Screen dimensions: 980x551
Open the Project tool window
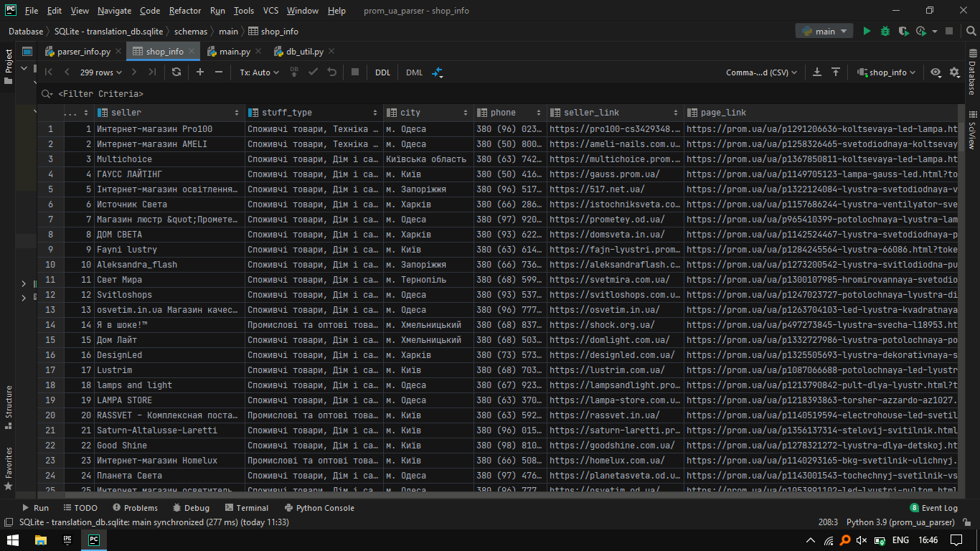pos(9,66)
